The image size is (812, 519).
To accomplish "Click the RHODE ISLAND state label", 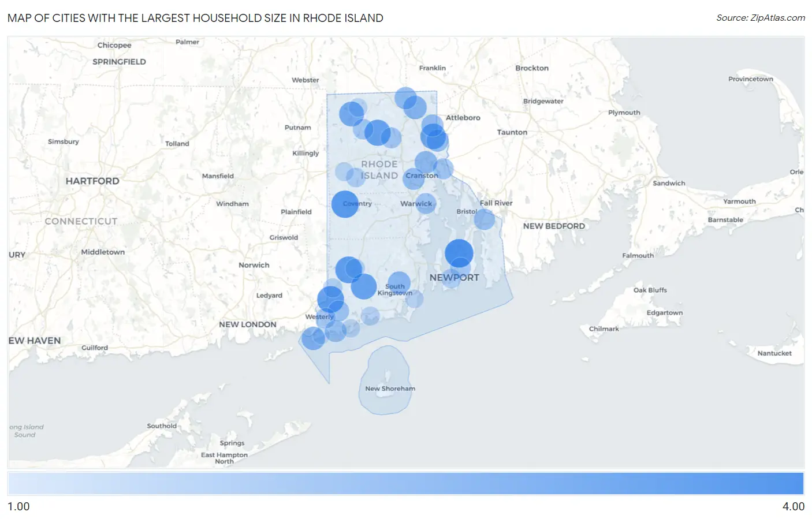I will tap(379, 170).
